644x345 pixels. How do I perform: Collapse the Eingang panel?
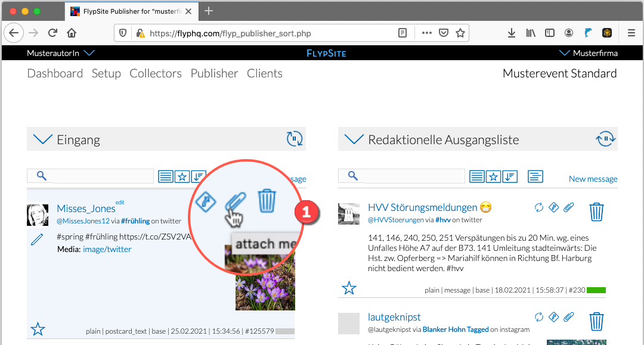[x=43, y=139]
